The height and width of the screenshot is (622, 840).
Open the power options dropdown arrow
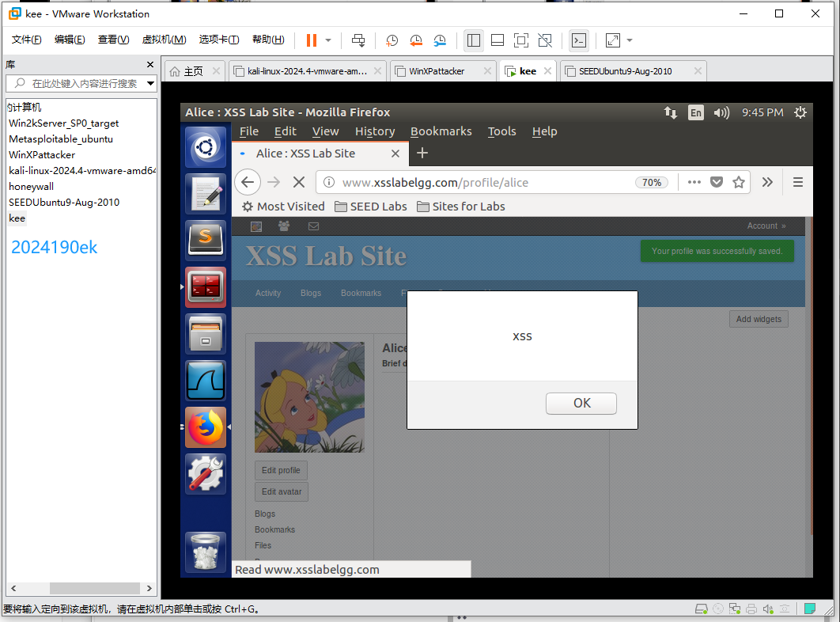tap(328, 40)
